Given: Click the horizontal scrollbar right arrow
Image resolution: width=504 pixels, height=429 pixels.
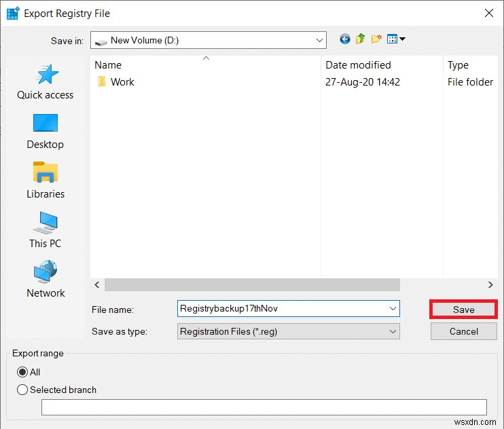Looking at the screenshot, I should (x=490, y=285).
